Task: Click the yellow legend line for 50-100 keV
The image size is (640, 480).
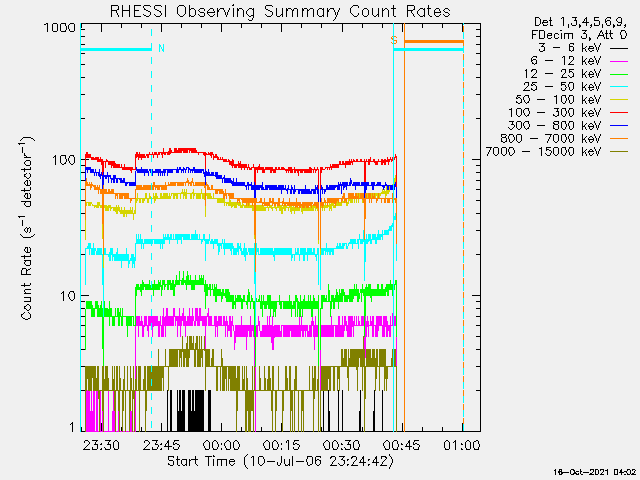Action: [x=619, y=100]
